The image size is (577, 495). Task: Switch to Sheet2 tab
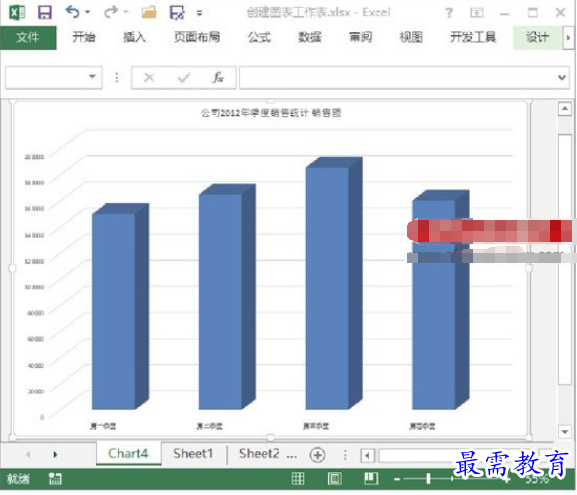pos(259,453)
